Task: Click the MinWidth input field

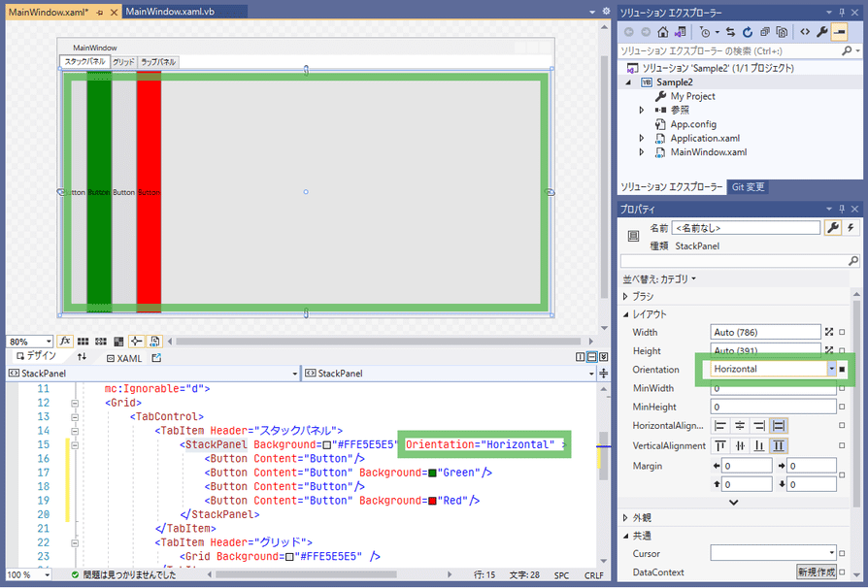Action: pyautogui.click(x=765, y=388)
